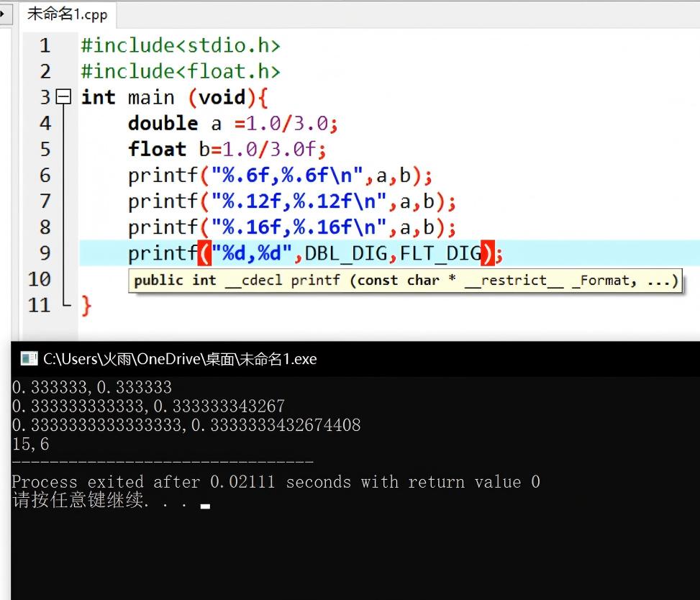Select the 未命名1.cpp editor tab
This screenshot has height=600, width=700.
pyautogui.click(x=68, y=14)
